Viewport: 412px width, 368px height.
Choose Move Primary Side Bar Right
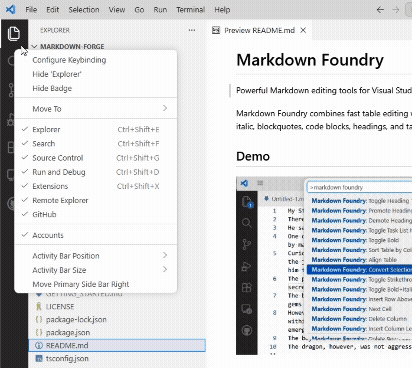tap(96, 284)
